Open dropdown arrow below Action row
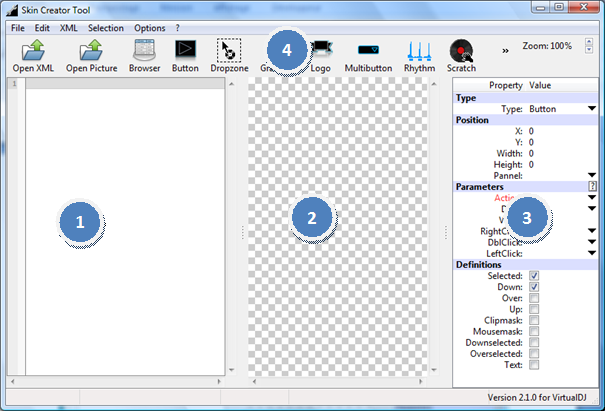 pos(592,209)
